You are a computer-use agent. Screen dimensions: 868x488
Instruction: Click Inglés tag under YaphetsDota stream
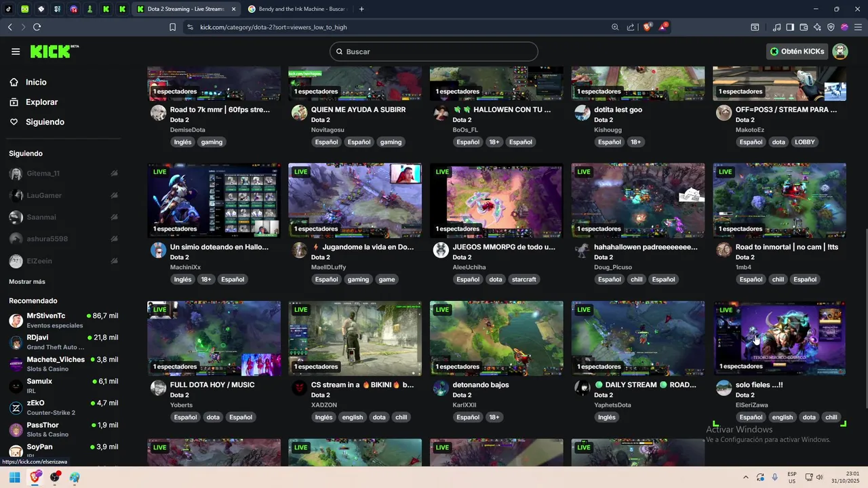[x=607, y=417]
